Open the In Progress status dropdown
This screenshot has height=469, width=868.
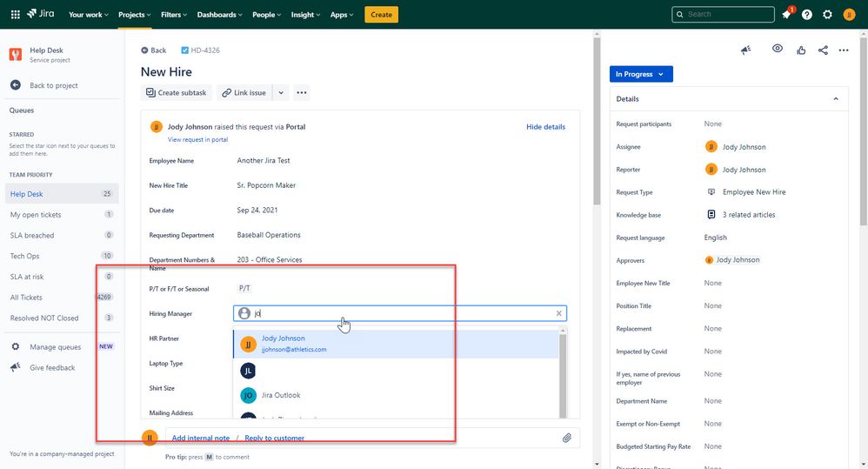coord(641,74)
